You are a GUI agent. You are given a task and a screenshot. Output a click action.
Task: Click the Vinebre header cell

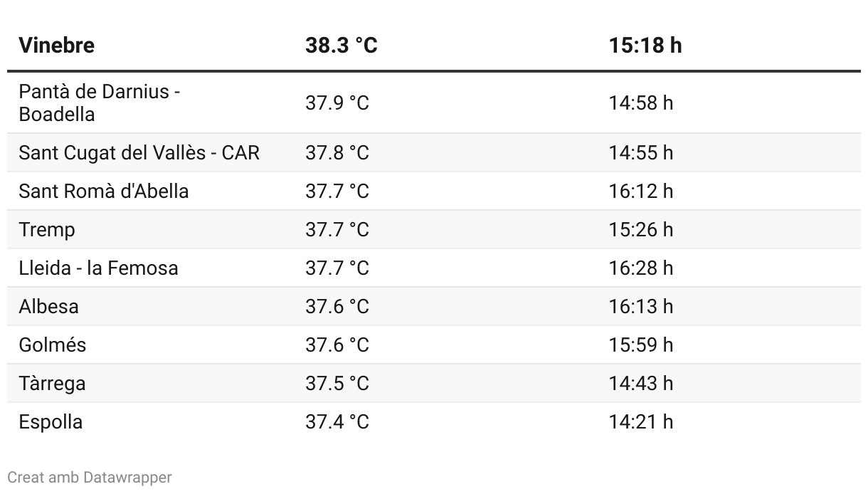click(x=56, y=45)
